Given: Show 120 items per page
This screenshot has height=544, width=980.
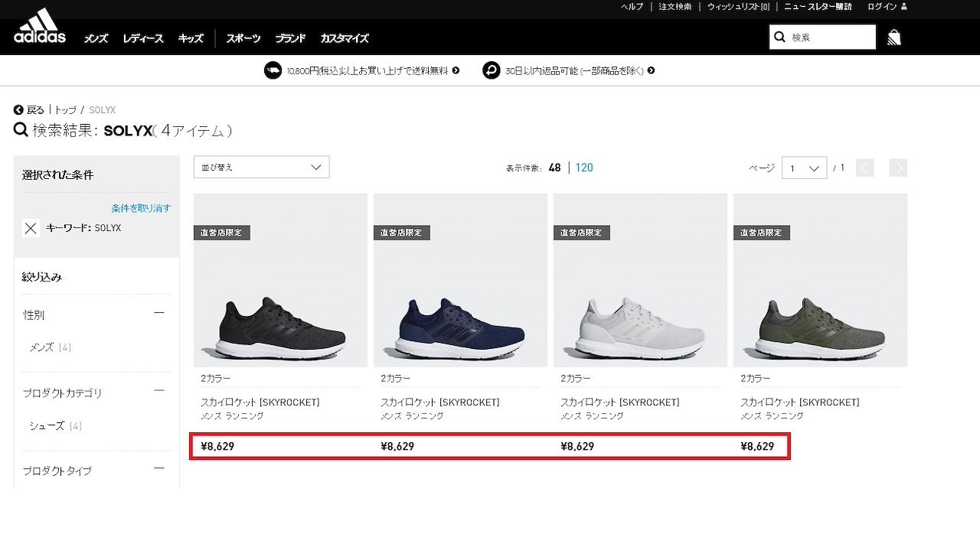Looking at the screenshot, I should pyautogui.click(x=584, y=168).
